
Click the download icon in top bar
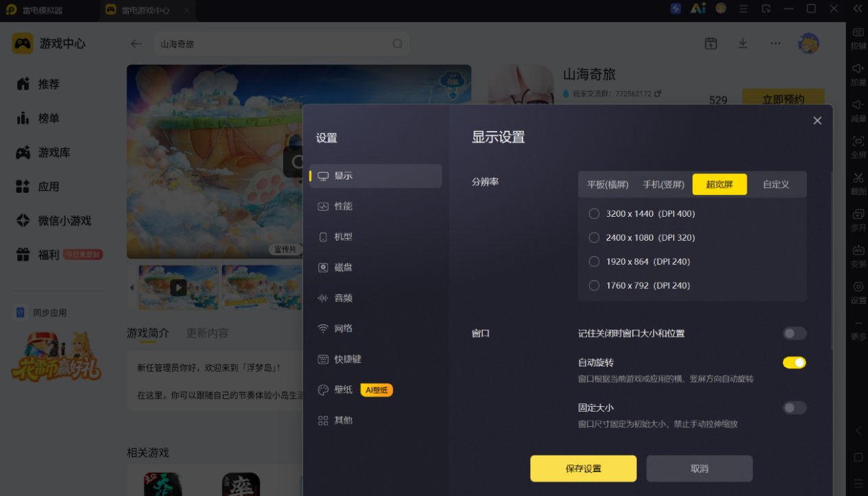743,43
